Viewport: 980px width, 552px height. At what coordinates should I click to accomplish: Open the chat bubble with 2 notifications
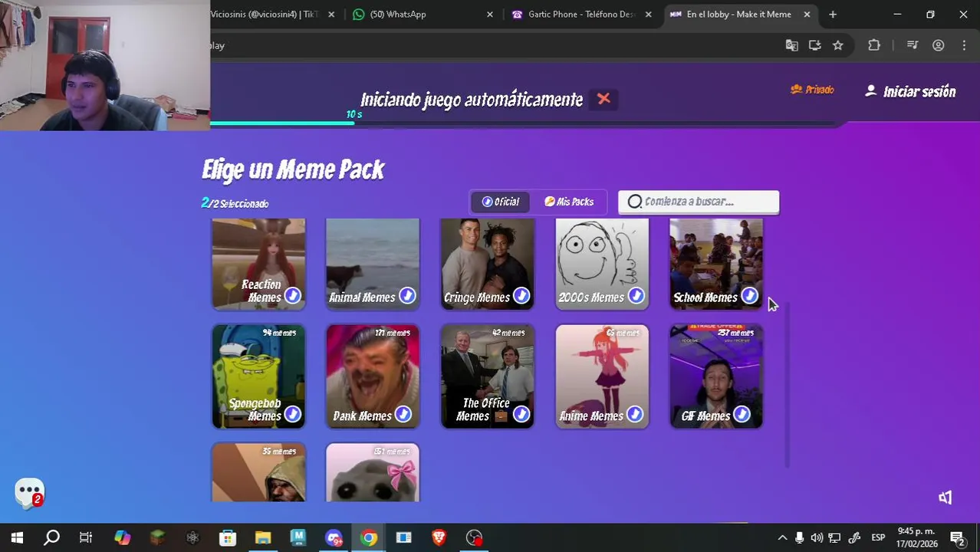(x=29, y=492)
